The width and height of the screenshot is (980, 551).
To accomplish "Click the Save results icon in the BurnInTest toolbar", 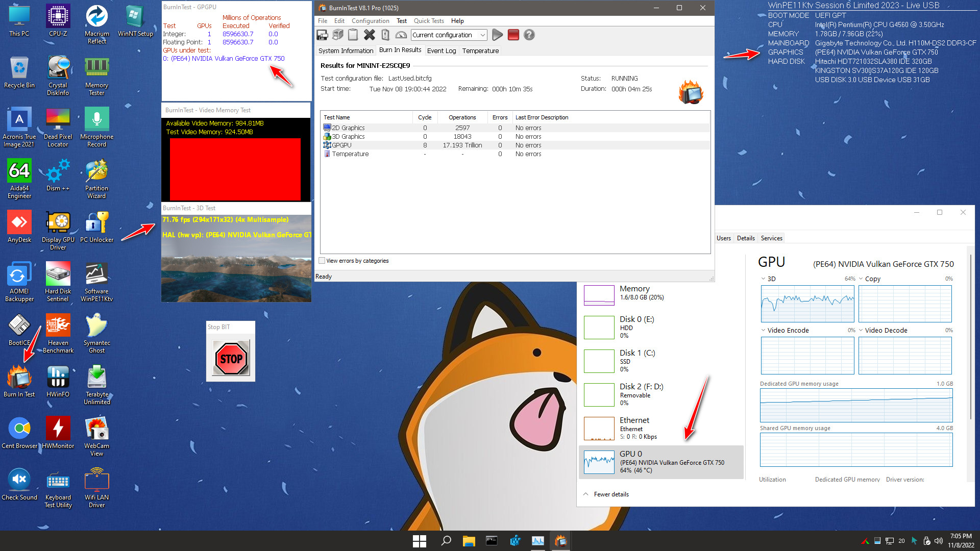I will tap(322, 35).
